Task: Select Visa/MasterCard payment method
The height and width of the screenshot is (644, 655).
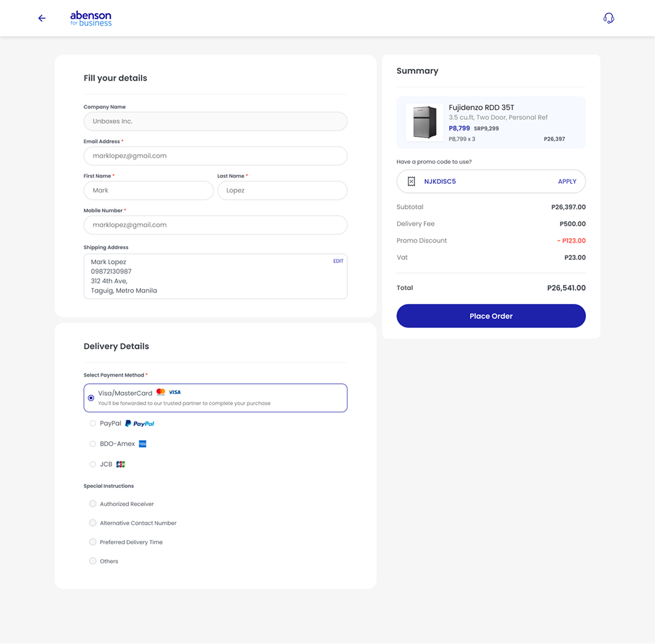Action: 215,398
